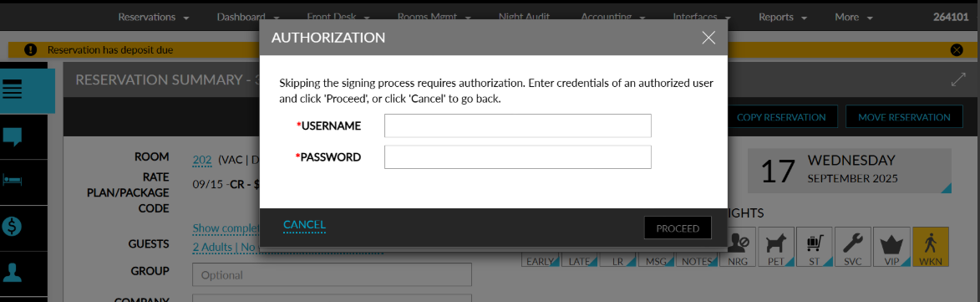Open the Front Desk menu dropdown
Viewport: 980px width, 302px height.
tap(338, 18)
